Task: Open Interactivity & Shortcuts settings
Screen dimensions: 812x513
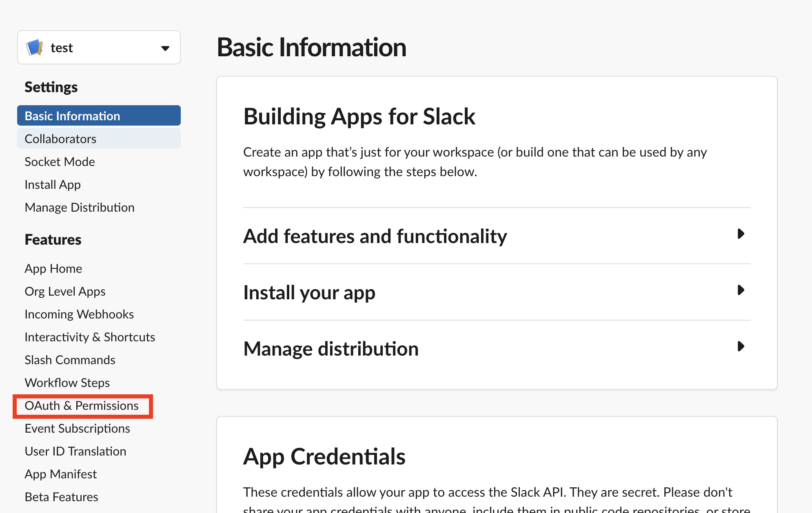Action: coord(90,337)
